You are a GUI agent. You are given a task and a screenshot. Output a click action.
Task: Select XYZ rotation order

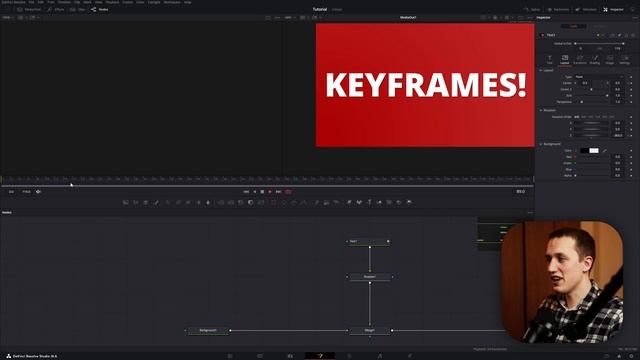[577, 117]
